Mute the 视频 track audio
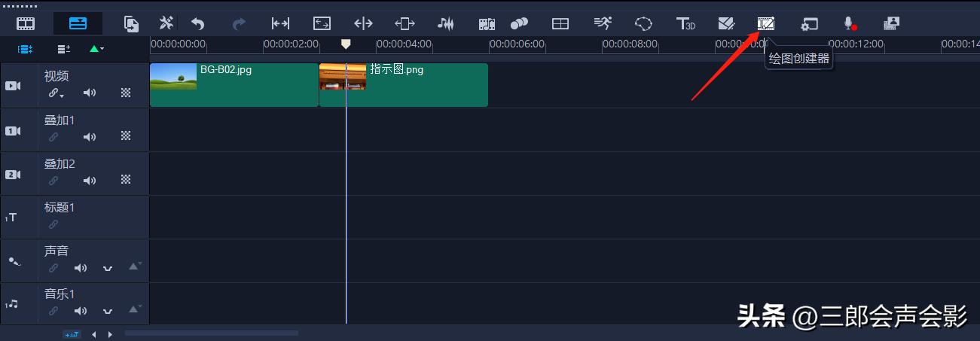Screen dimensions: 980x341 coord(90,93)
